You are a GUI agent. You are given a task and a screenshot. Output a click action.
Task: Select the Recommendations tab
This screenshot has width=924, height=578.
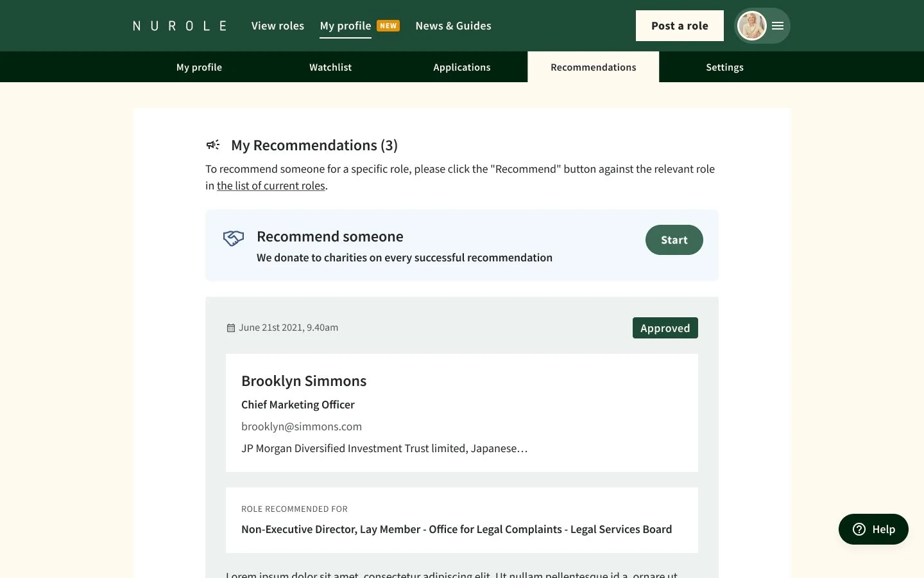pyautogui.click(x=594, y=67)
